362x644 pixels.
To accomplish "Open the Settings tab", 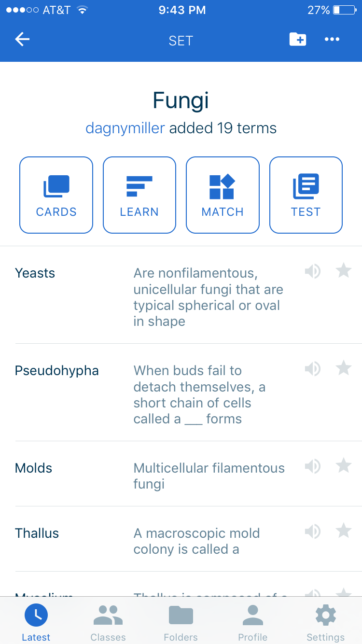I will [x=326, y=622].
